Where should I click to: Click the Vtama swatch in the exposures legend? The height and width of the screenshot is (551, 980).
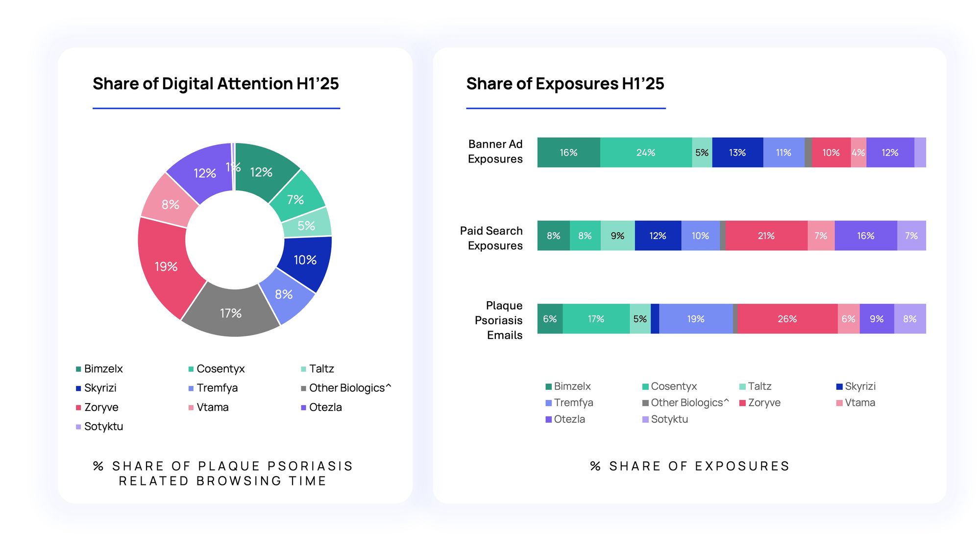click(x=839, y=403)
